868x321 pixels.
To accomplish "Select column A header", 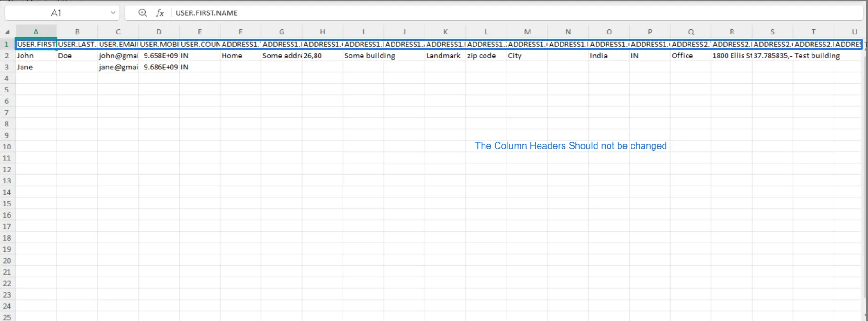I will tap(36, 32).
